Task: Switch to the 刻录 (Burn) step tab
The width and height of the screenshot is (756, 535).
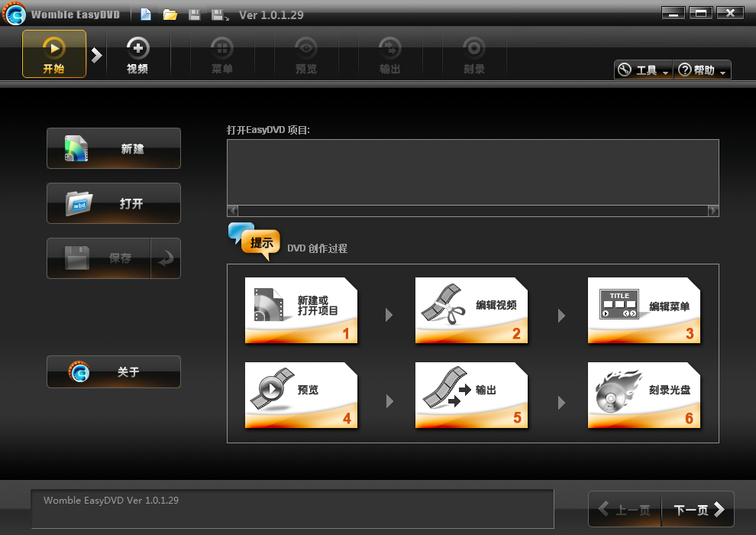Action: tap(473, 56)
